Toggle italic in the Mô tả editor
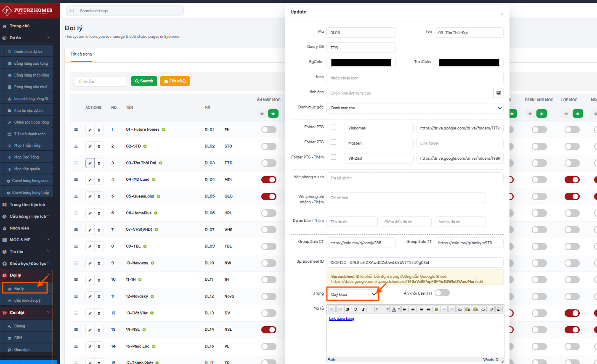 (x=364, y=309)
